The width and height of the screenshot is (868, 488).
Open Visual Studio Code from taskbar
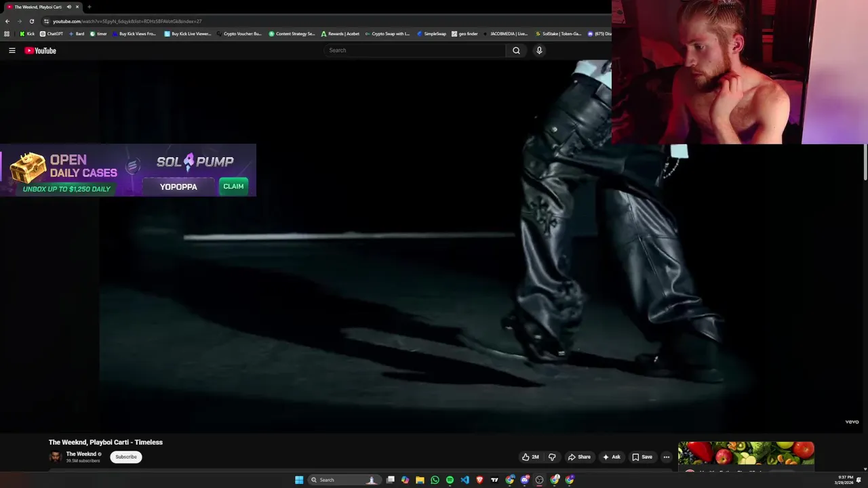coord(465,480)
